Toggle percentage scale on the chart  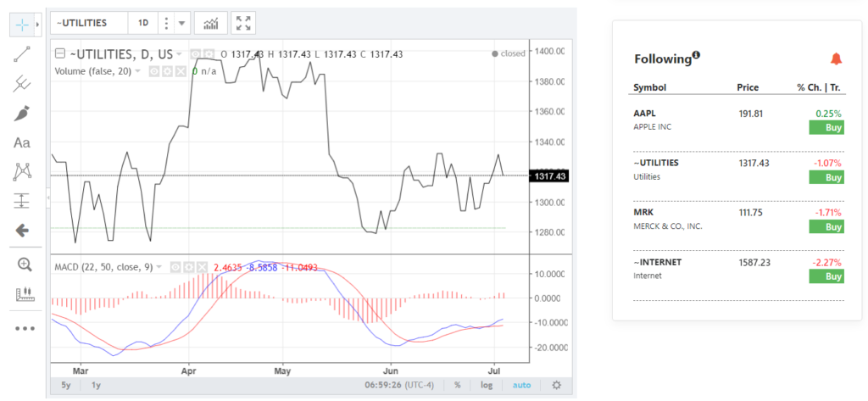click(x=458, y=385)
